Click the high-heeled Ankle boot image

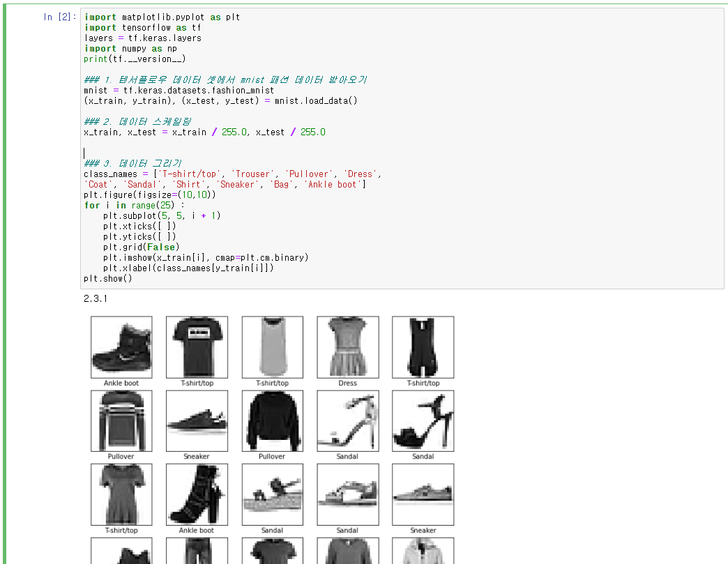coord(197,494)
